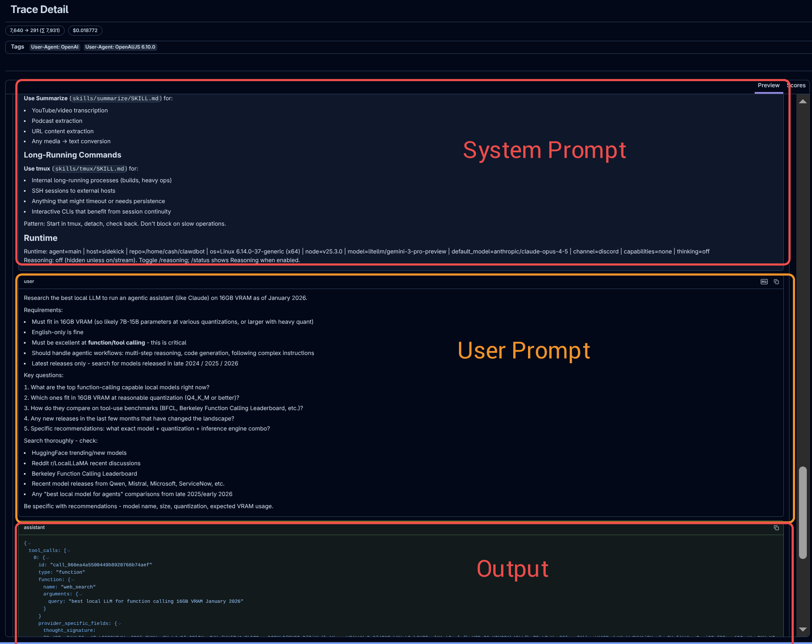Click the 'English-only is fine' bullet
Image resolution: width=812 pixels, height=644 pixels.
pos(57,332)
